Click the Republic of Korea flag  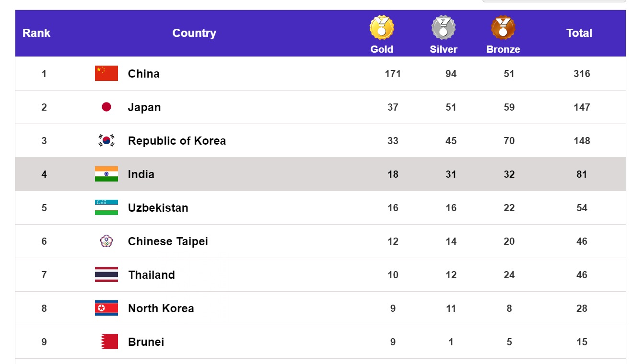tap(106, 140)
